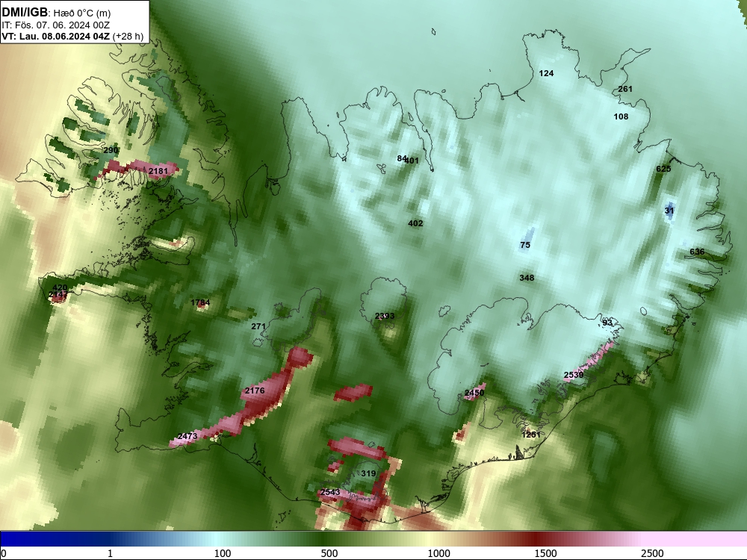Click the value 2473 on Reykjanes
This screenshot has height=560, width=747.
(x=187, y=436)
